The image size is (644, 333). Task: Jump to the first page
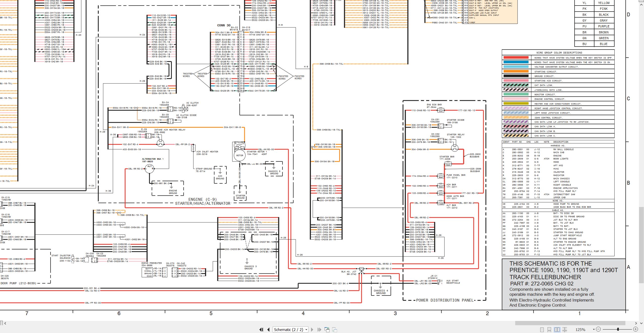pos(261,329)
